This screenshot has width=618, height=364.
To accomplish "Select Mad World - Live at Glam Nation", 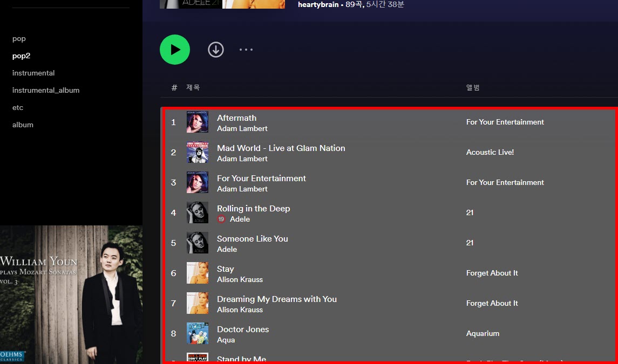I will pos(281,148).
